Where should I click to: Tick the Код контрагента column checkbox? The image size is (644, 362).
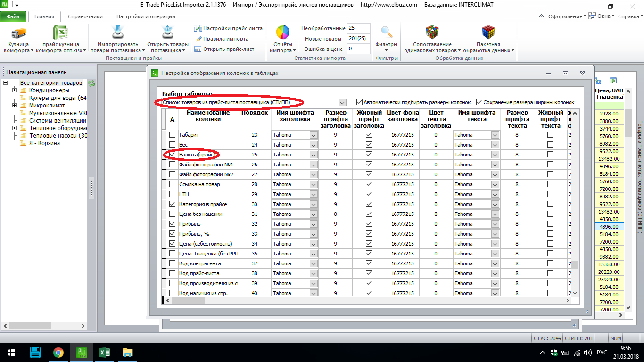point(172,263)
